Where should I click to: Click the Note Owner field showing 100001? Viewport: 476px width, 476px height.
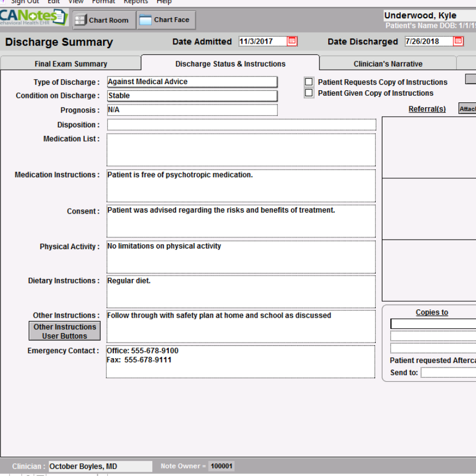[221, 466]
